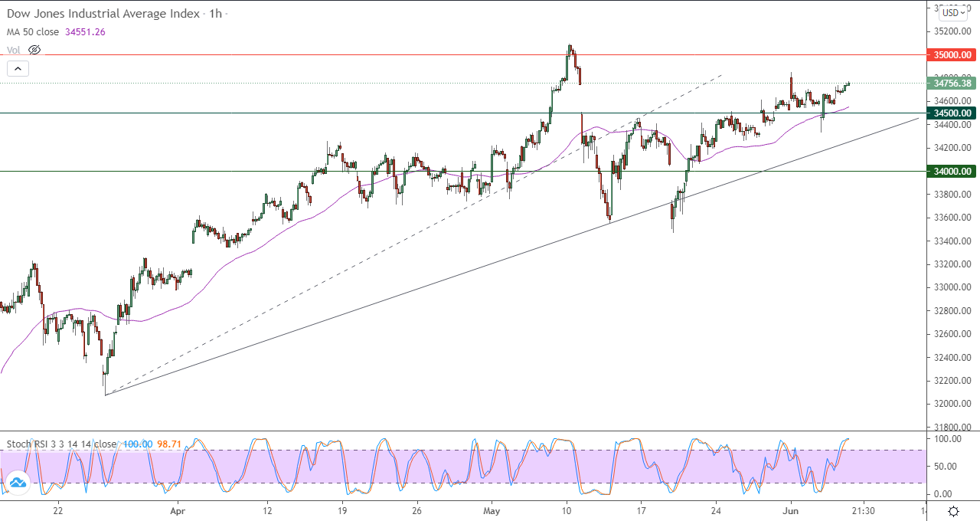Click the 12 date axis label

[x=267, y=510]
